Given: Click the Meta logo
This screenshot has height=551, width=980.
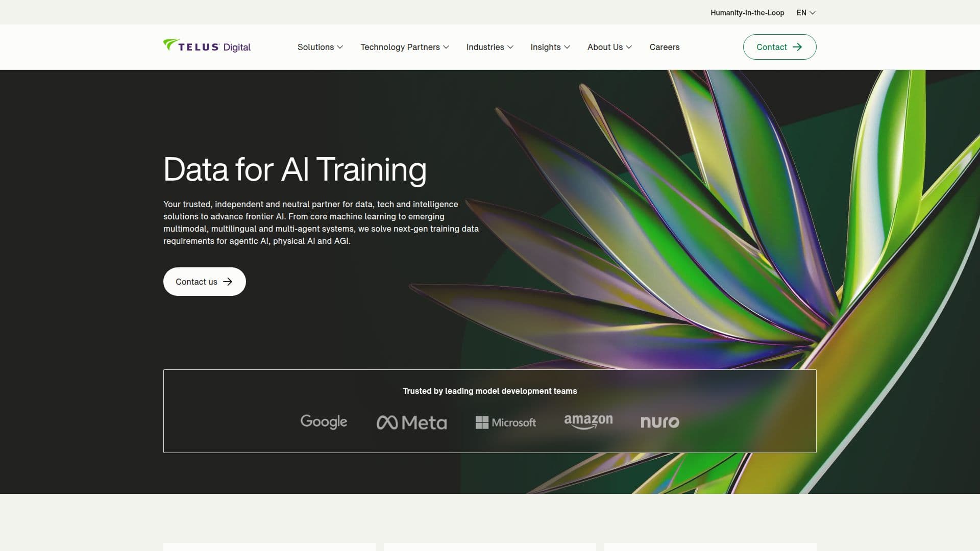Looking at the screenshot, I should (x=411, y=422).
